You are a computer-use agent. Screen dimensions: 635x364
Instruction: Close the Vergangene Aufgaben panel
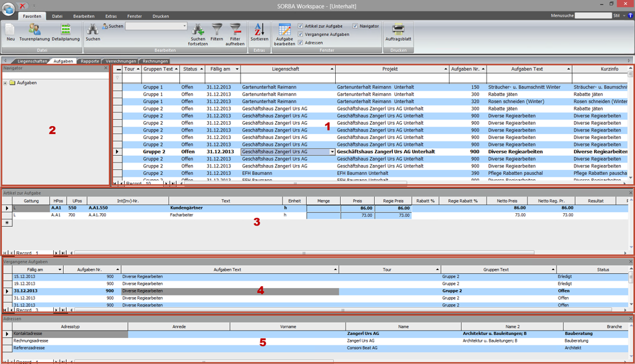point(631,261)
